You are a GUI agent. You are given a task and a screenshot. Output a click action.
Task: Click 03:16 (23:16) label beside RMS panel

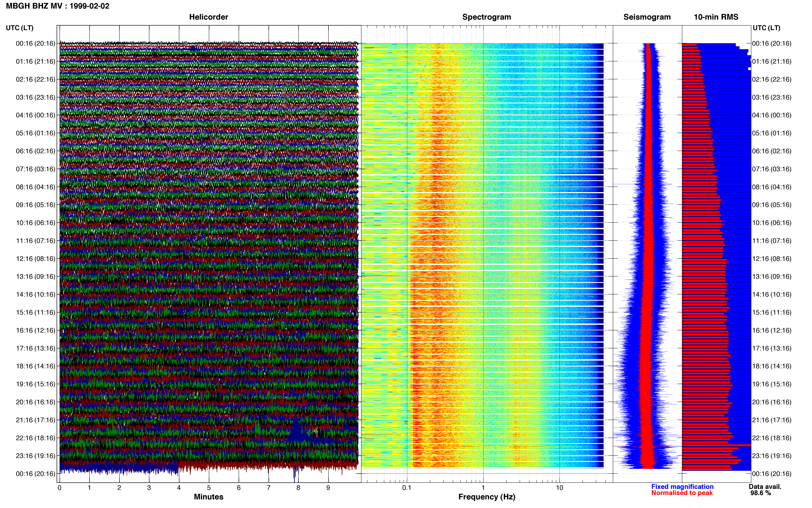tap(772, 97)
